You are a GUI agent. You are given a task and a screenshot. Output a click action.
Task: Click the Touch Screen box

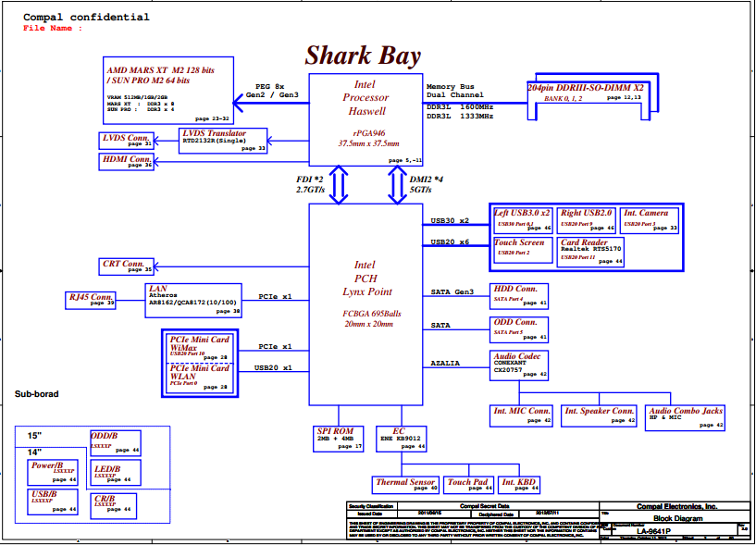523,251
